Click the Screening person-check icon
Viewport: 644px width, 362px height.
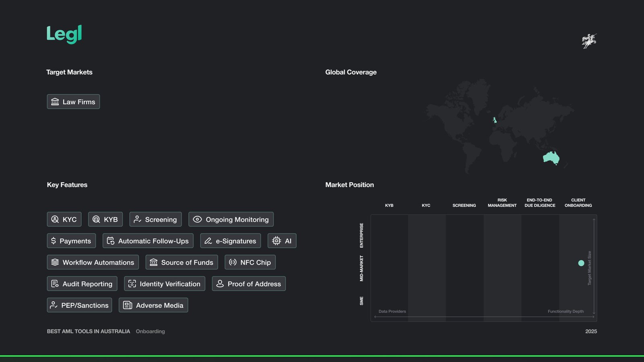click(x=138, y=219)
